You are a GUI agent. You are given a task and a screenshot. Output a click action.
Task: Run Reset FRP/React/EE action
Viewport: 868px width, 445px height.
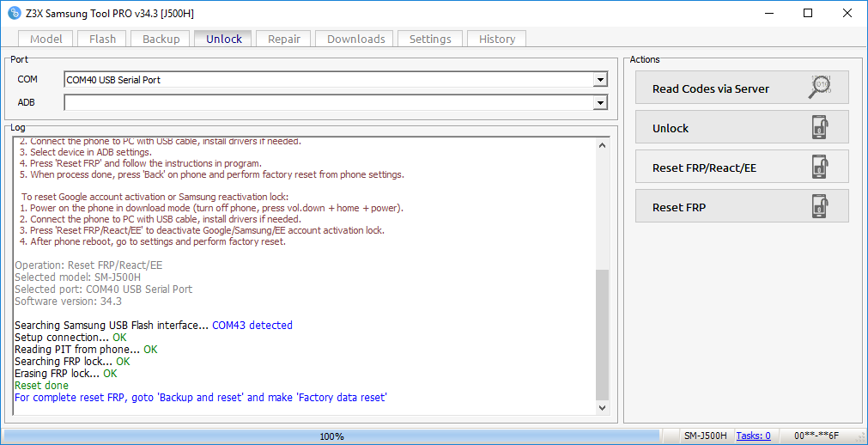point(742,167)
